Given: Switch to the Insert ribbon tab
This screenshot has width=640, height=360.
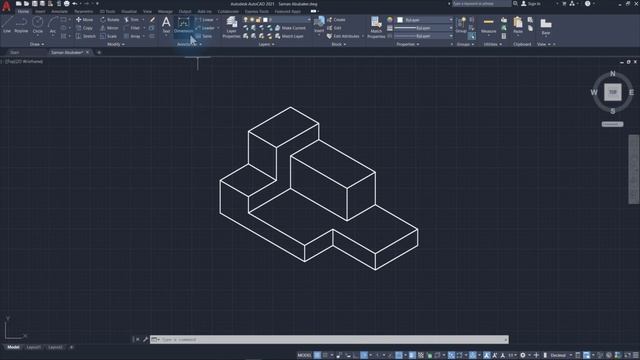Looking at the screenshot, I should 40,11.
